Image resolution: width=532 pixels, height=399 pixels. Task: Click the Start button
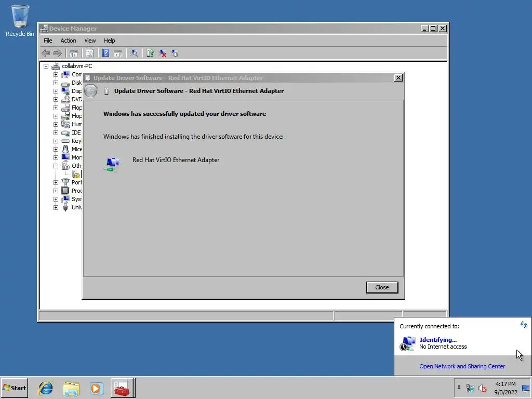coord(14,388)
